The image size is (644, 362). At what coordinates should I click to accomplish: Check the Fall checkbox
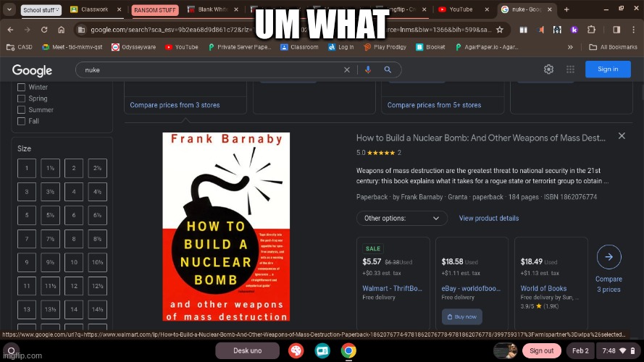21,121
